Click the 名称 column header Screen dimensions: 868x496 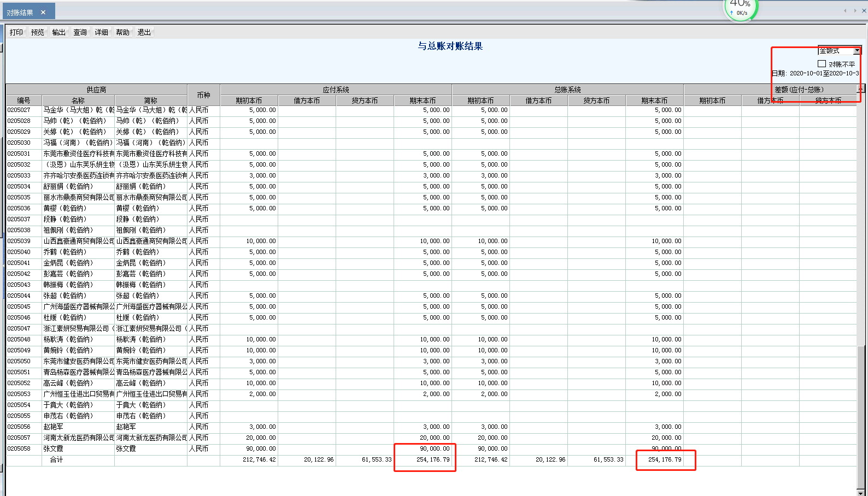(78, 101)
